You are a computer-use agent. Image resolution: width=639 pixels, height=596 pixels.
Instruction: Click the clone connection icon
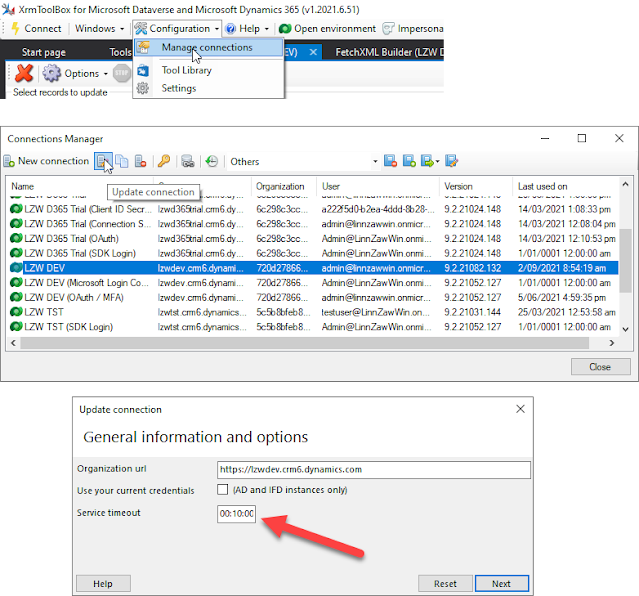tap(121, 161)
